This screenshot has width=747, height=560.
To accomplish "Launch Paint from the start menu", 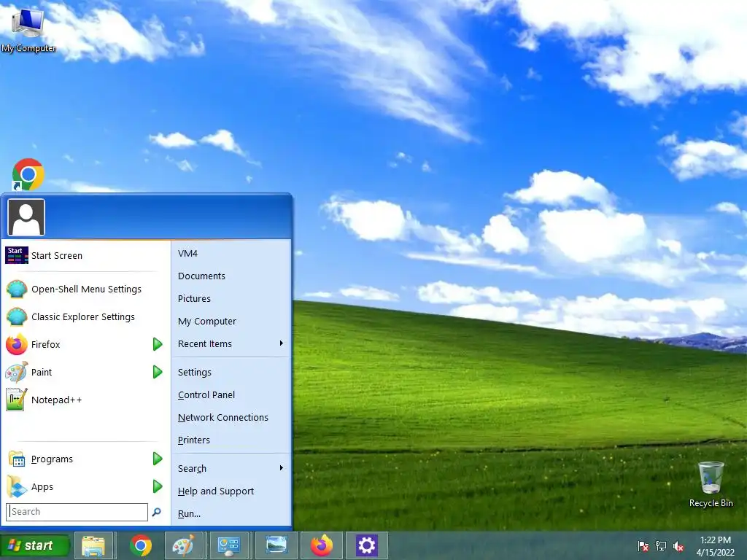I will pos(42,372).
